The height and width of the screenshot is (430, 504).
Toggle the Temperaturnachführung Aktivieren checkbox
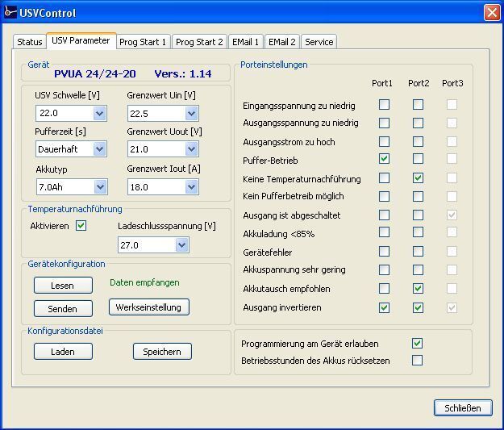coord(81,226)
